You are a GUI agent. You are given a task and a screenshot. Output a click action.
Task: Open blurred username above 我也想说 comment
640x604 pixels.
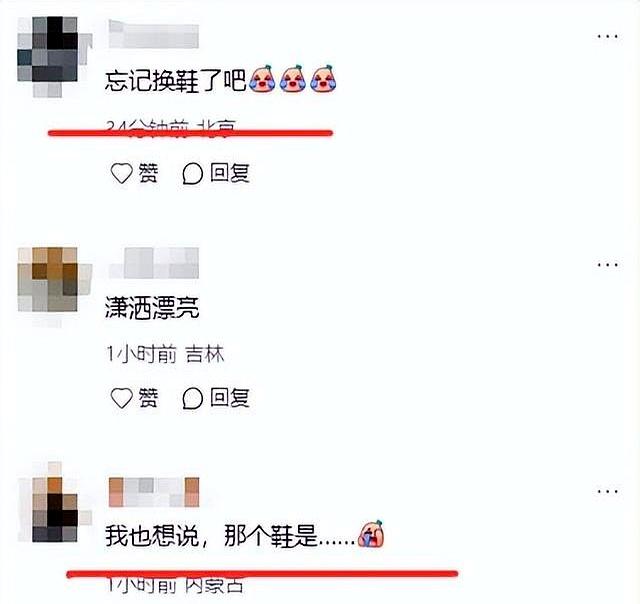[x=154, y=492]
